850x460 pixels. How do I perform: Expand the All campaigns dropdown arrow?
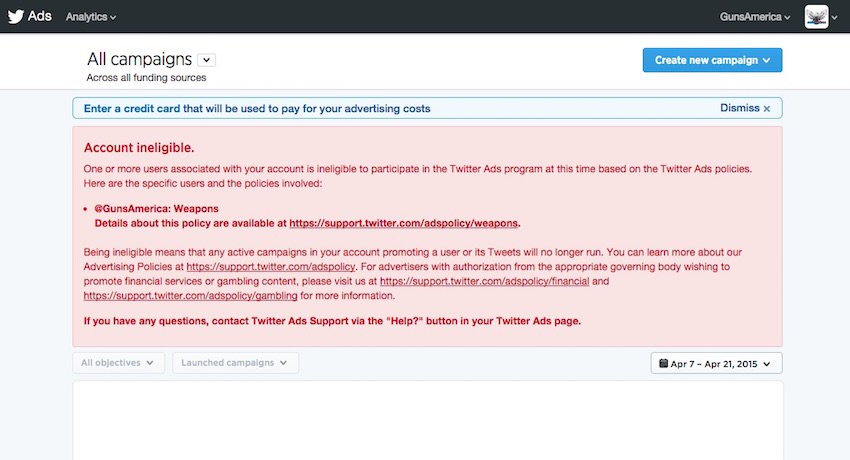[x=206, y=61]
